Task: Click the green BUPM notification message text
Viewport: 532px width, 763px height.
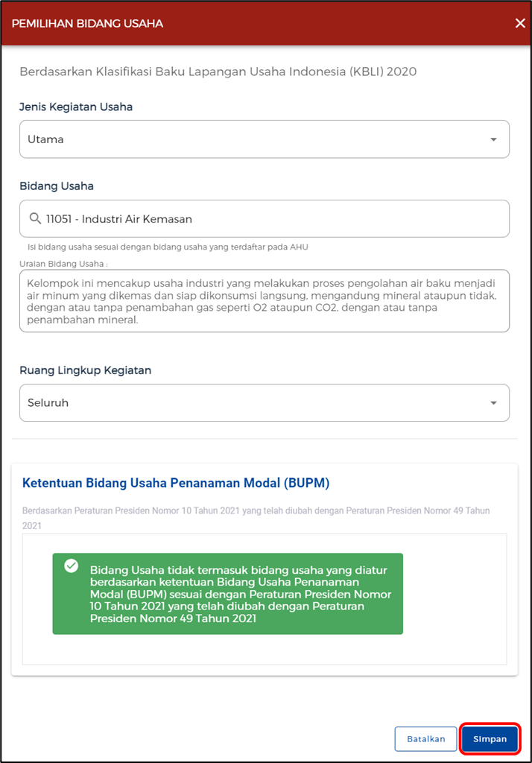Action: (x=240, y=594)
